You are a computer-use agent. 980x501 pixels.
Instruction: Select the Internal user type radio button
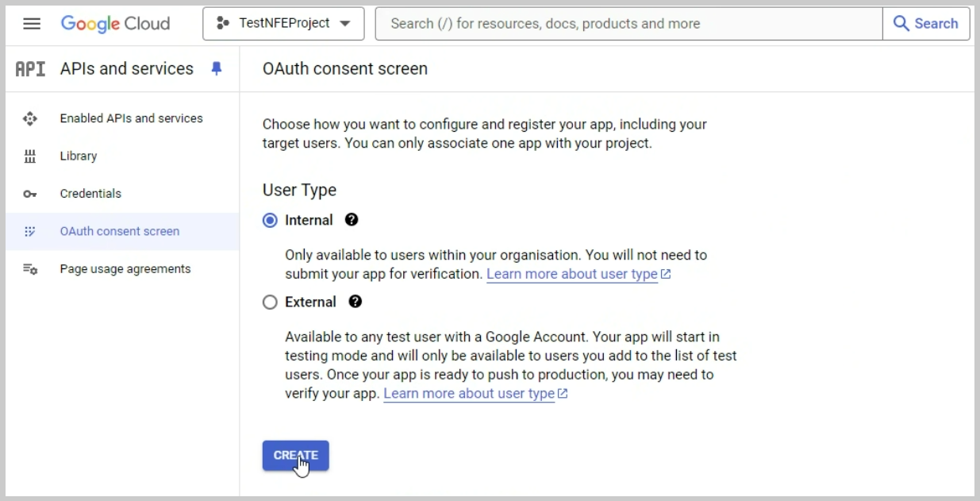click(270, 221)
